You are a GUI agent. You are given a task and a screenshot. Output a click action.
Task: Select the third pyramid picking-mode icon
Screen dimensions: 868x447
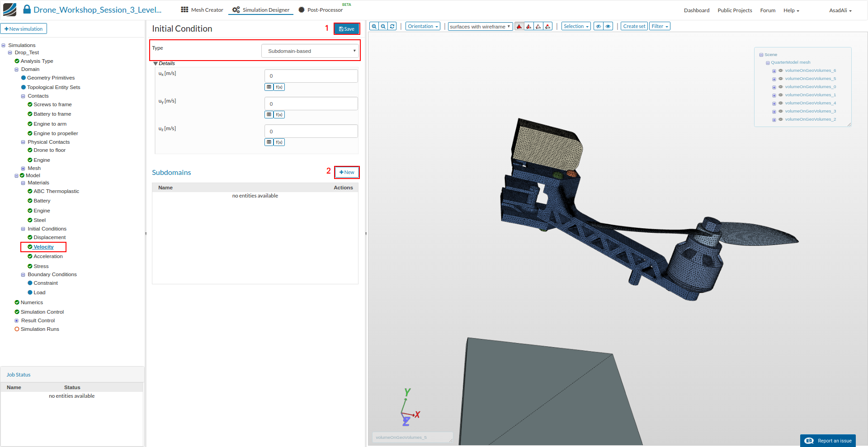pos(538,26)
